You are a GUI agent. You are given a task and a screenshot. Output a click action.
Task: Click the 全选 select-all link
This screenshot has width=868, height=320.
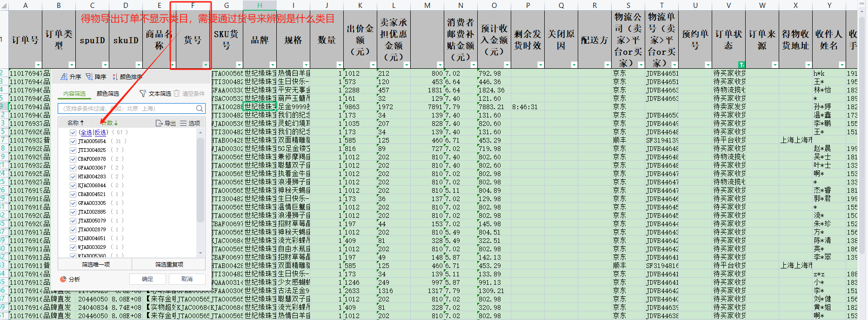point(86,132)
